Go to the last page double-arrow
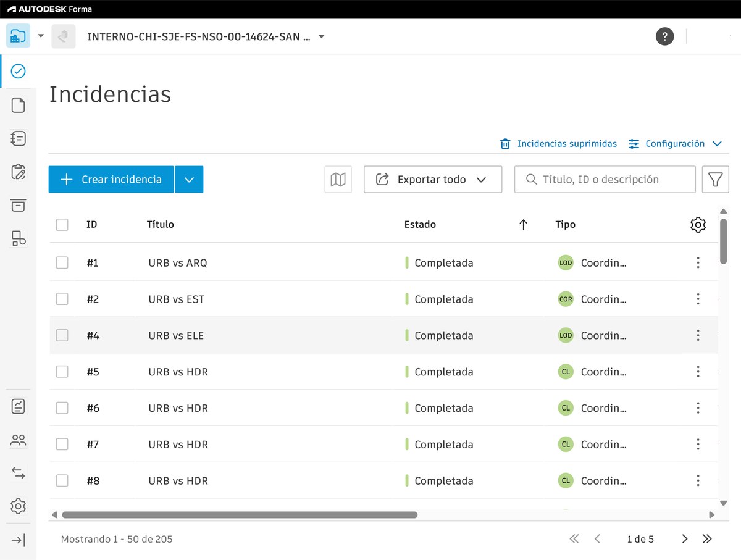 707,539
